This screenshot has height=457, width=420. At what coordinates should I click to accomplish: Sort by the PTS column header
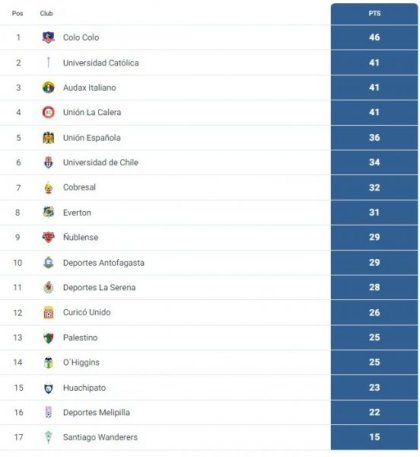tap(374, 13)
